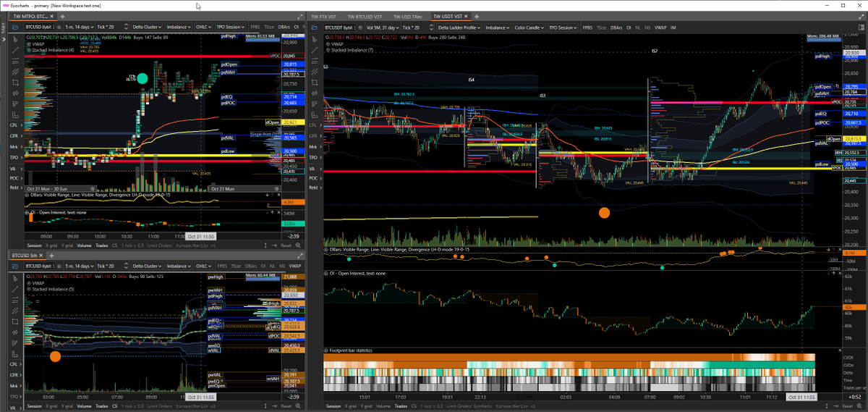Toggle OI indicator in the right chart toolbar
868x412 pixels.
pos(629,28)
